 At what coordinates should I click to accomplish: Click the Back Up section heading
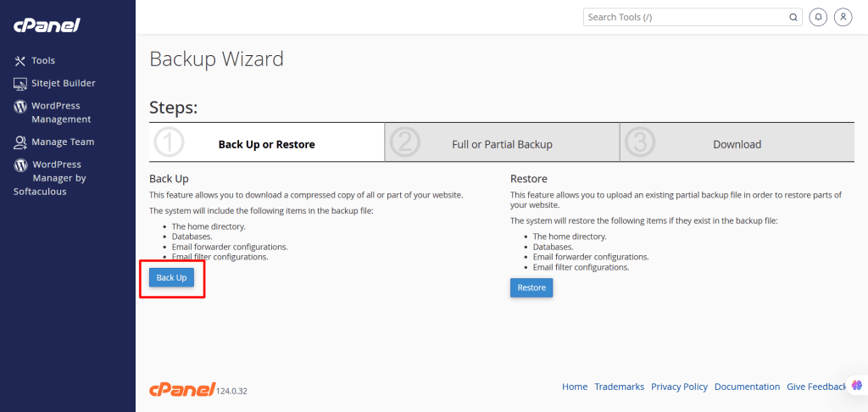(x=169, y=179)
